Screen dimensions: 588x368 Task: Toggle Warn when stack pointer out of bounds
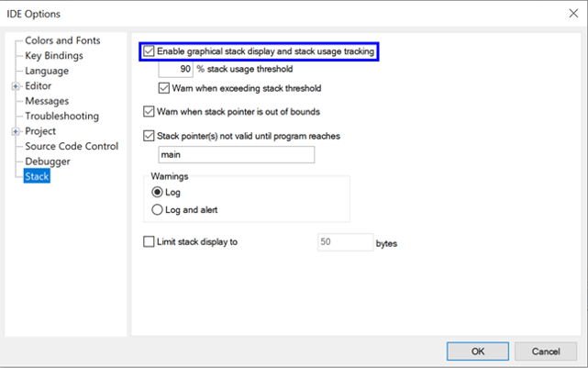150,113
